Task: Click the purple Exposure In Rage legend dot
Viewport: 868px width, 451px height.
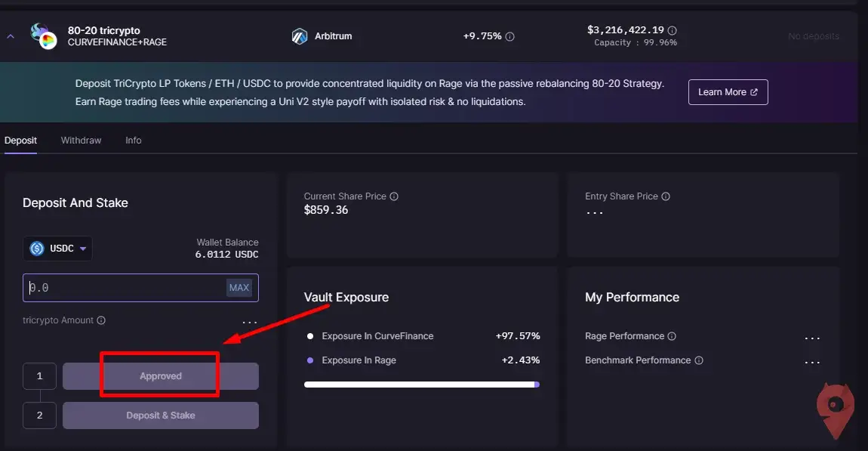Action: [x=310, y=360]
